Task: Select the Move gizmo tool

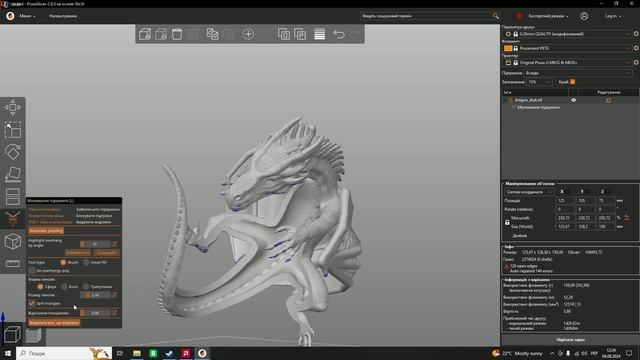Action: (x=13, y=107)
